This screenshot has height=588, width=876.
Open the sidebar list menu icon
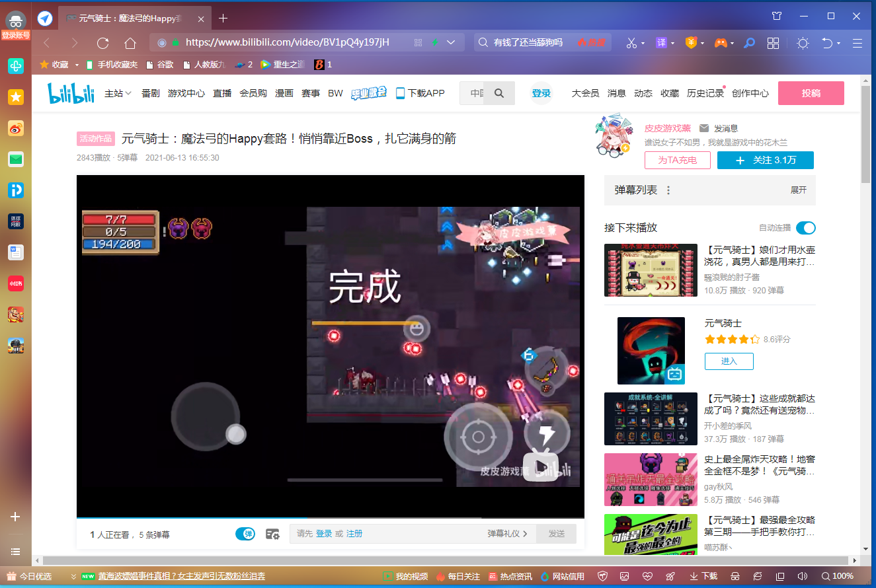coord(16,551)
